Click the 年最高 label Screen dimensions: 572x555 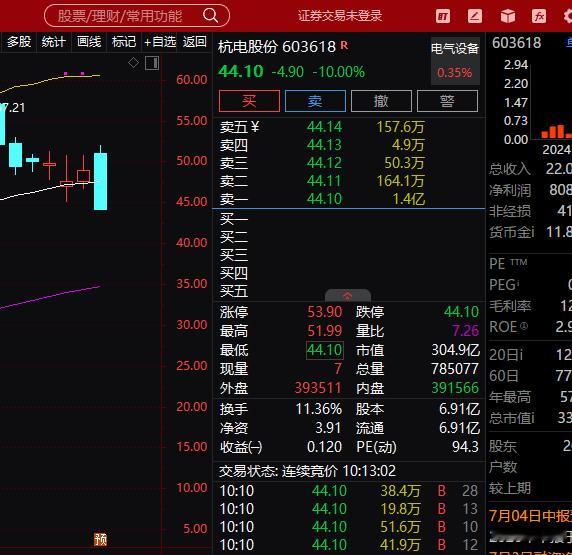coord(510,397)
